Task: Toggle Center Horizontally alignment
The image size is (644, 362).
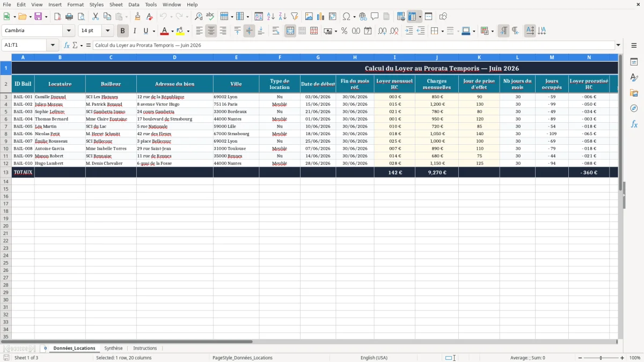Action: tap(211, 31)
